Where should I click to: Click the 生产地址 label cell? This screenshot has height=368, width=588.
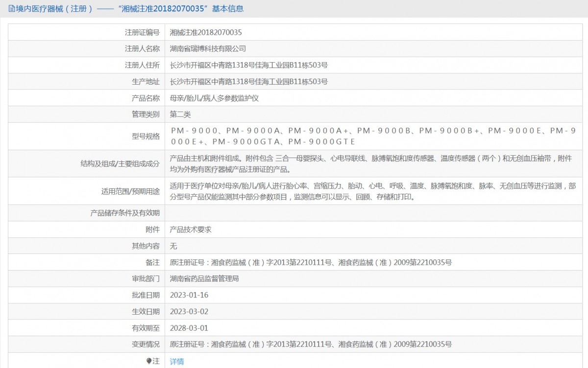(x=87, y=81)
